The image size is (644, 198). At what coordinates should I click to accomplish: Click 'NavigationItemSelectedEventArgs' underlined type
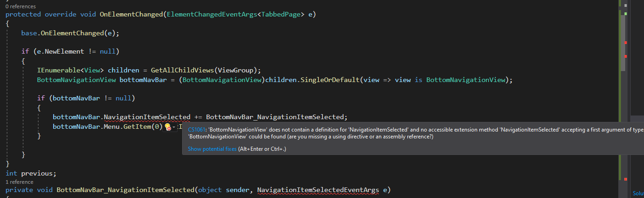click(x=318, y=189)
